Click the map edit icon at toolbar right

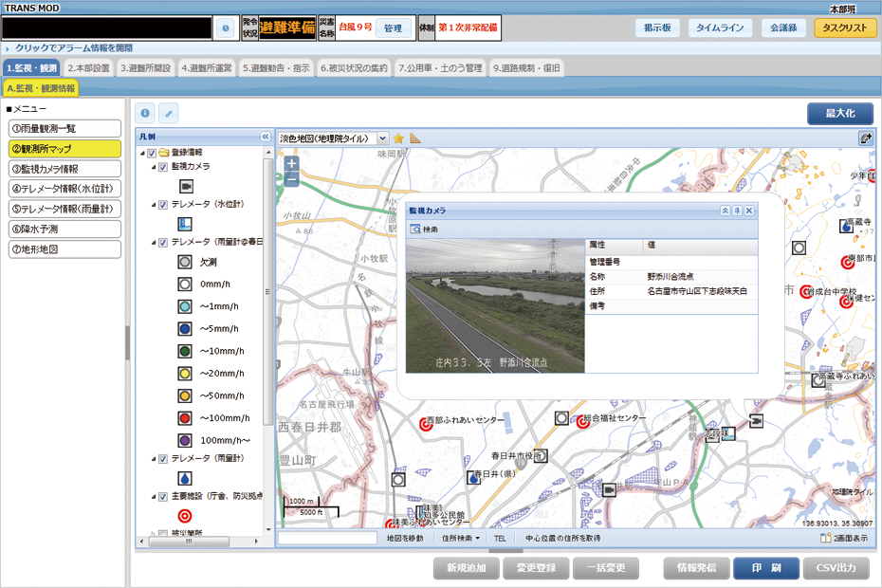(865, 138)
